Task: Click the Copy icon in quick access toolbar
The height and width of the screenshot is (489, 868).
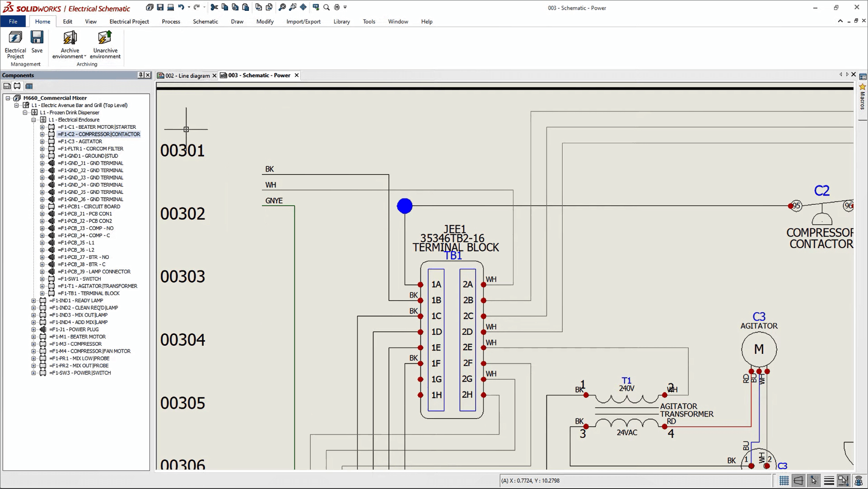Action: point(225,7)
